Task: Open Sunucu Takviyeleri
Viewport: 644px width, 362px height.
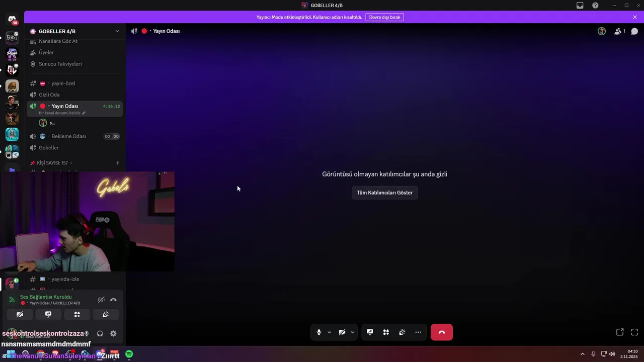Action: pos(60,64)
